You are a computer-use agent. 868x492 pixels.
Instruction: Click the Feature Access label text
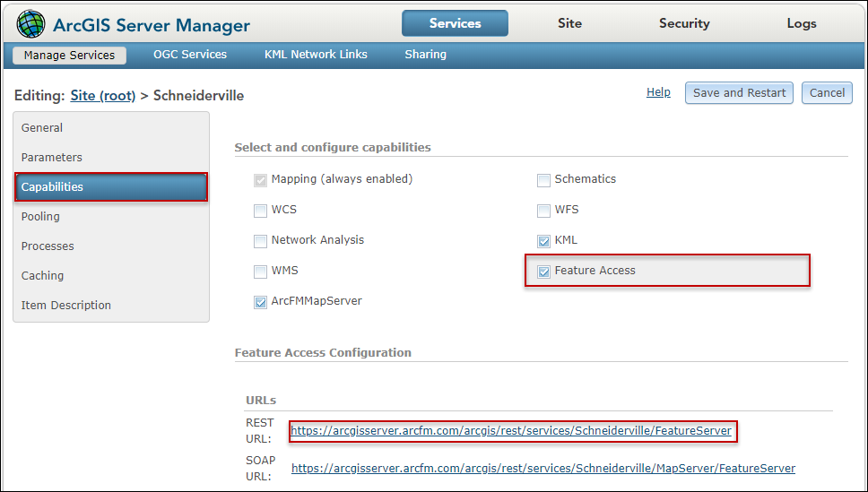tap(595, 271)
